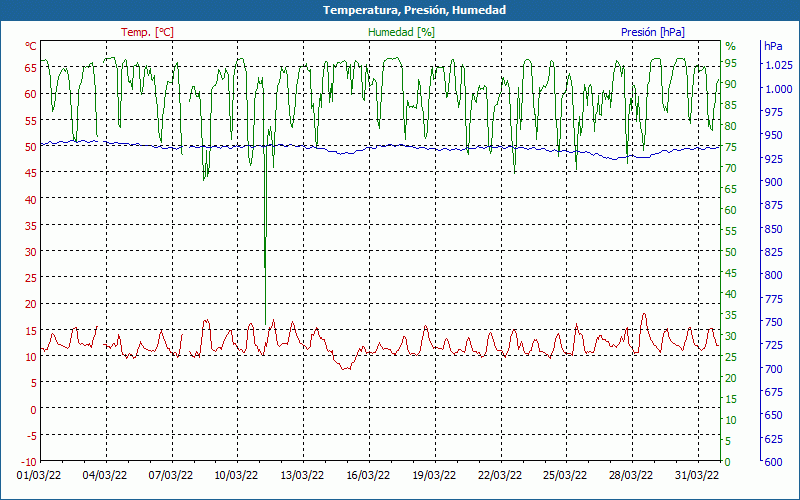
Task: Click the green "%" axis unit label
Action: pyautogui.click(x=731, y=46)
